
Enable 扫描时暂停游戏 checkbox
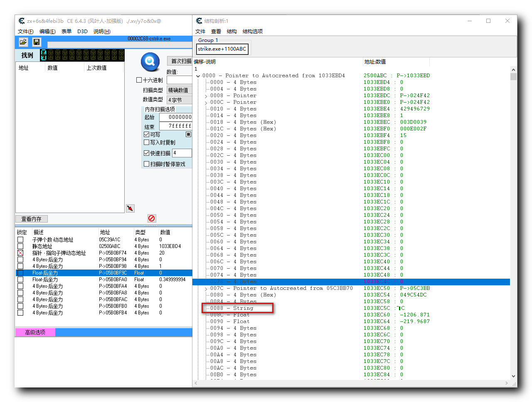(146, 164)
